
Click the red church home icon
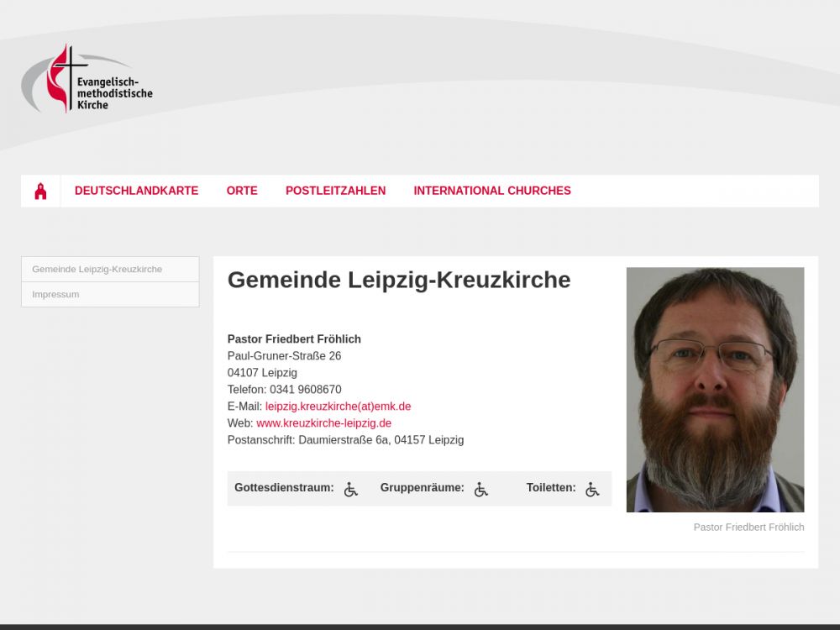[40, 191]
